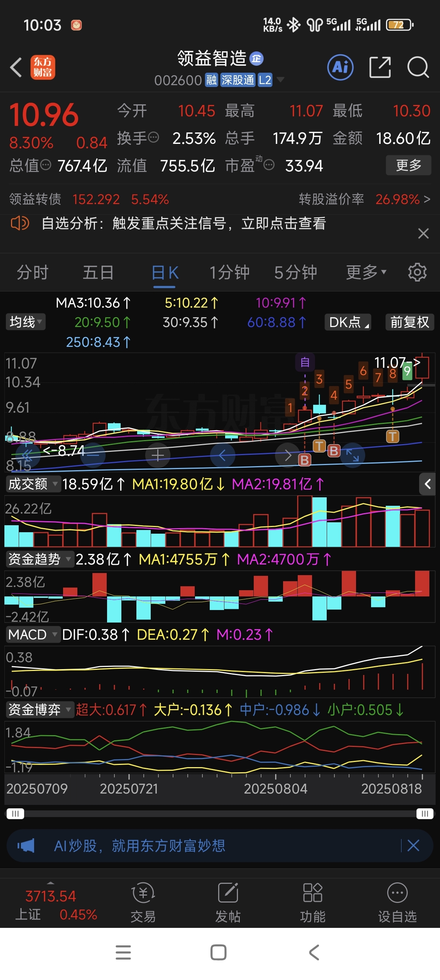Screen dimensions: 440x980
Task: Open 转股溢价率 26.98% details
Action: tap(364, 199)
